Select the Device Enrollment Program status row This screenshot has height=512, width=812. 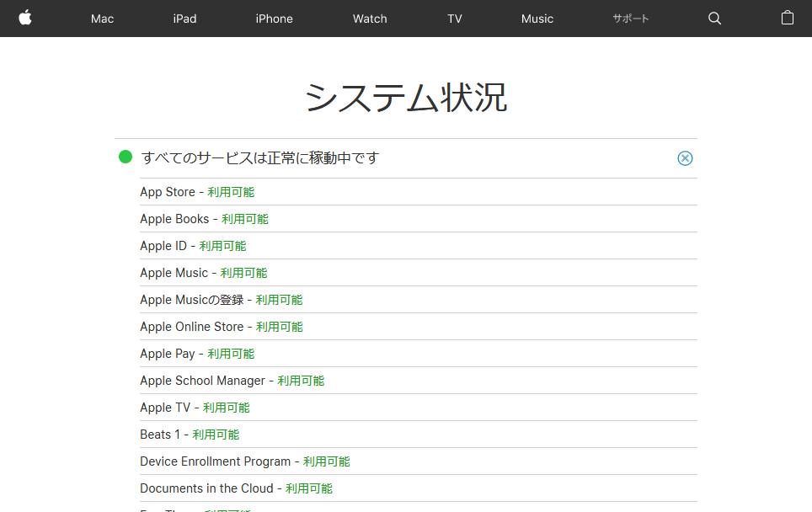pos(419,461)
